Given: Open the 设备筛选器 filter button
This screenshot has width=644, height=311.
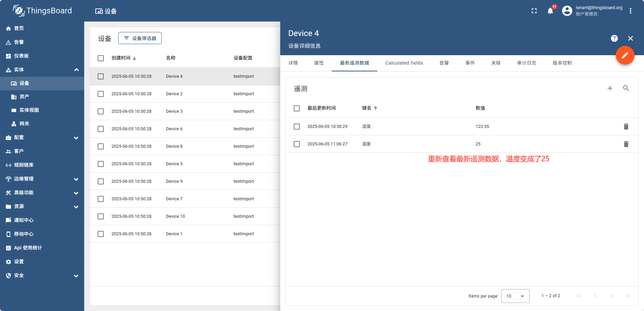Looking at the screenshot, I should 140,38.
